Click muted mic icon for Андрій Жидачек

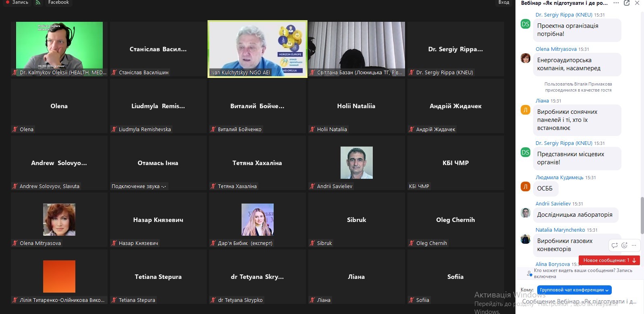412,130
